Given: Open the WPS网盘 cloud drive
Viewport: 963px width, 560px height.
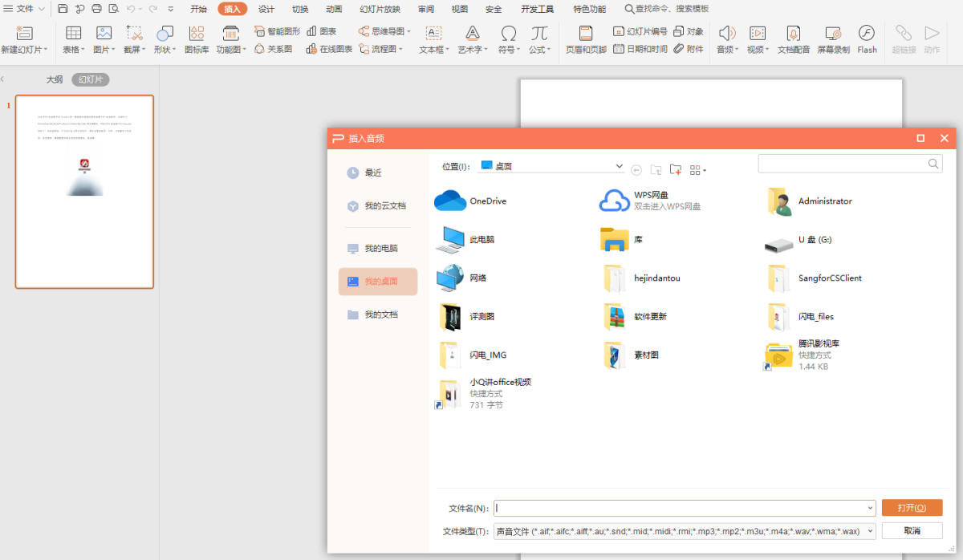Looking at the screenshot, I should click(x=615, y=201).
